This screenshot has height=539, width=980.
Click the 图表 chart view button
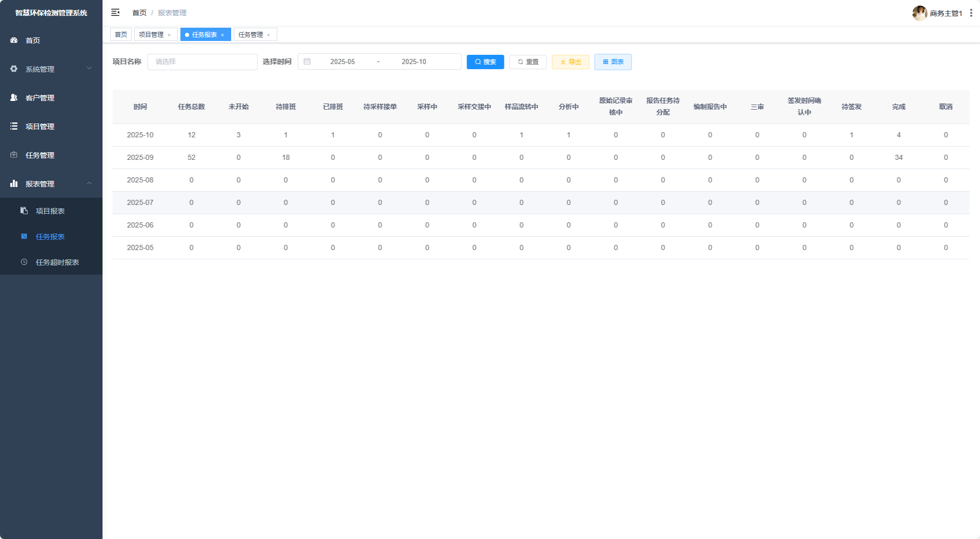(612, 61)
